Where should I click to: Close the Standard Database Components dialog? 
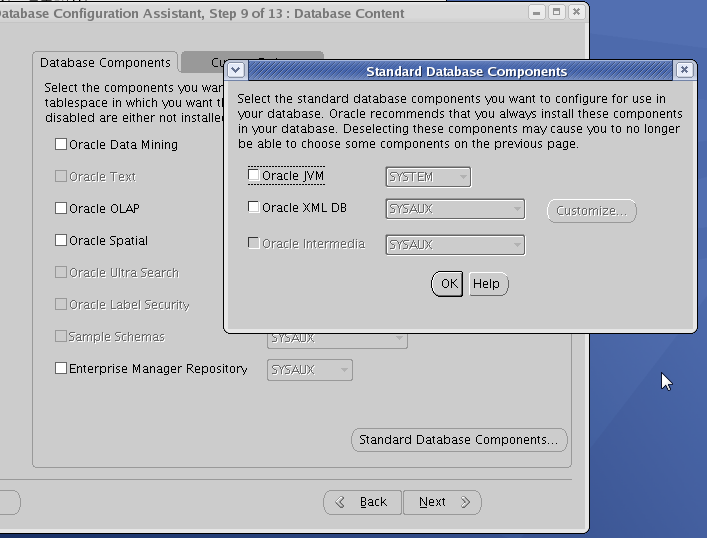pyautogui.click(x=684, y=70)
